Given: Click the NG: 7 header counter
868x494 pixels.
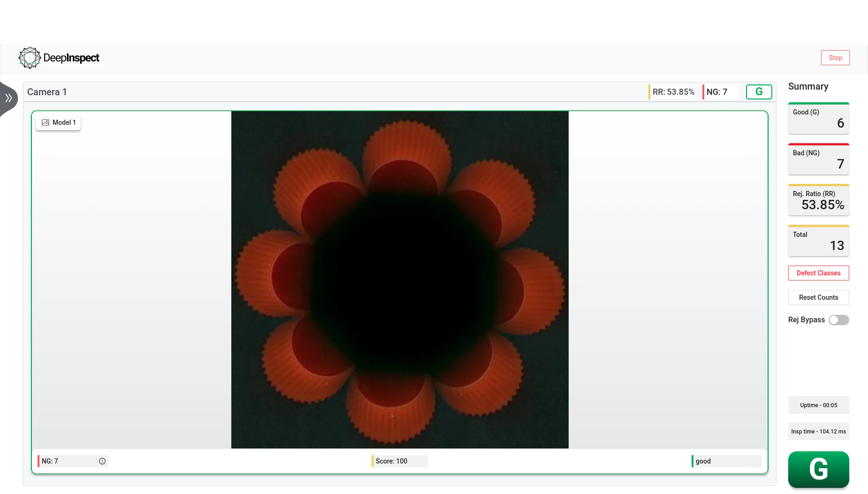Looking at the screenshot, I should [717, 91].
